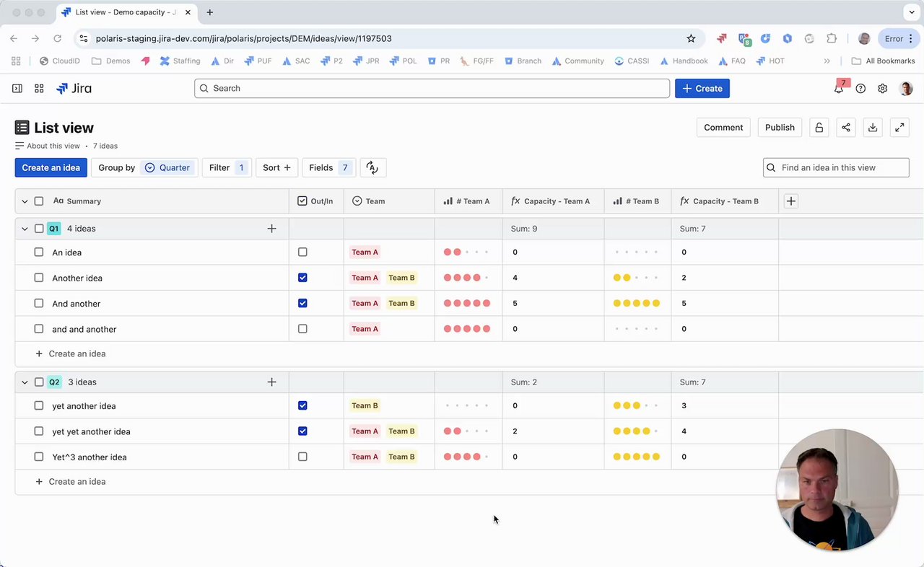Uncheck Out/In for yet another idea
This screenshot has height=567, width=924.
pyautogui.click(x=302, y=405)
